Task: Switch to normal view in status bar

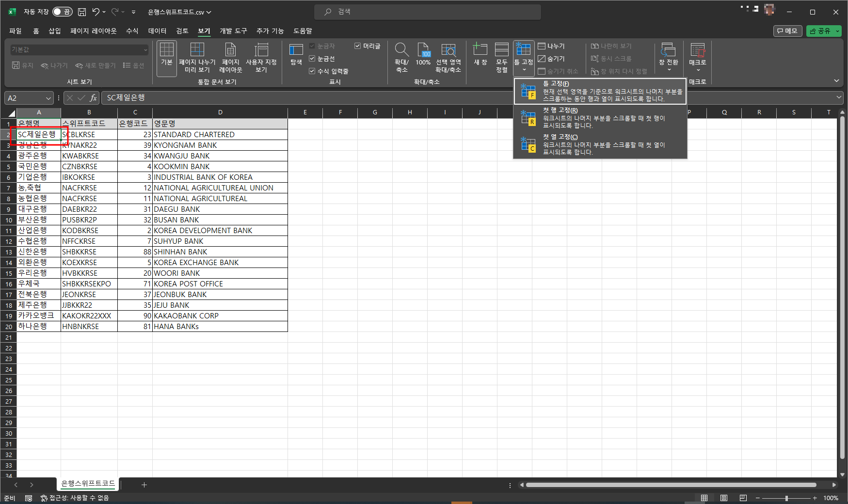Action: (x=704, y=498)
